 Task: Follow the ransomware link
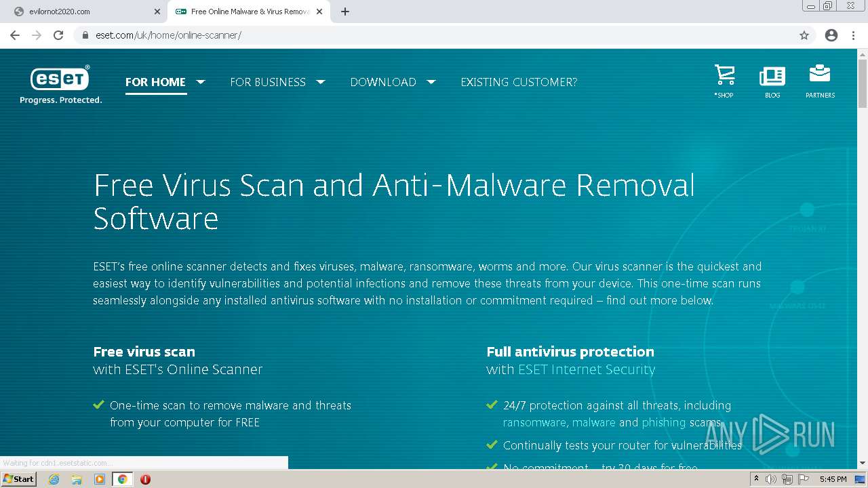(x=534, y=422)
